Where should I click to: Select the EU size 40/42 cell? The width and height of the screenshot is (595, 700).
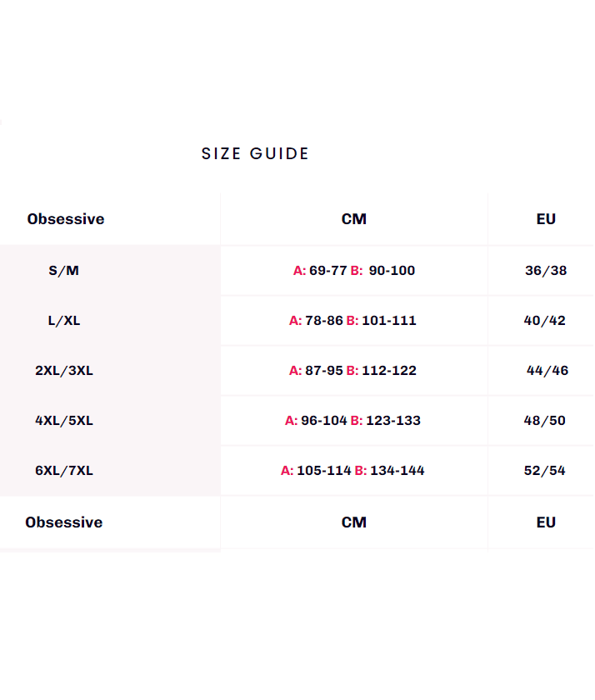pos(545,321)
